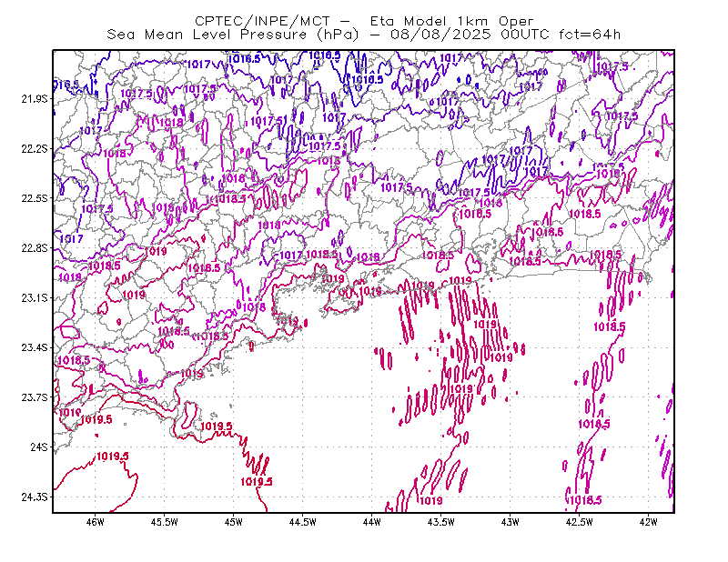Click the 43W longitude axis label
The height and width of the screenshot is (562, 728).
[x=510, y=522]
